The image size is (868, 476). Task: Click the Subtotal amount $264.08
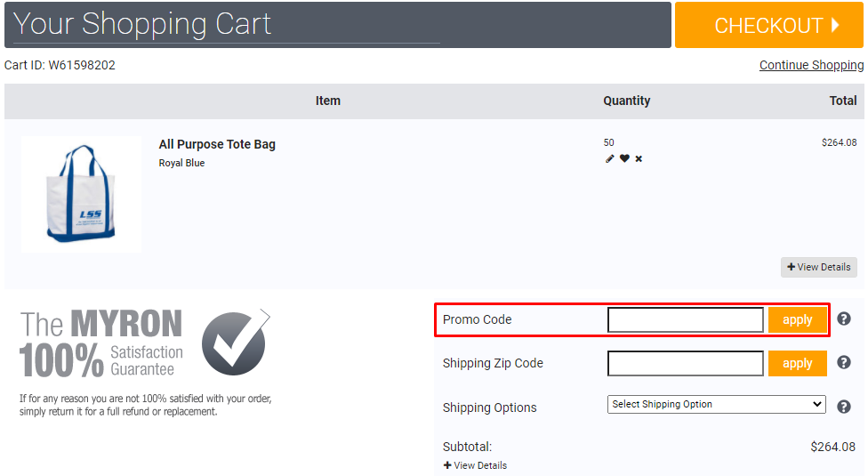(833, 447)
